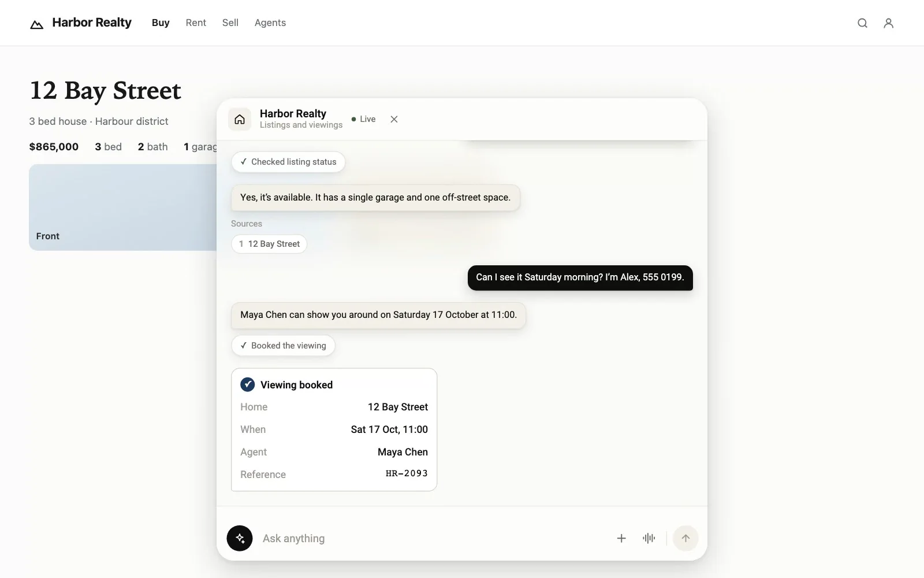This screenshot has height=578, width=924.
Task: Click agent name Maya Chen in card
Action: [x=403, y=452]
